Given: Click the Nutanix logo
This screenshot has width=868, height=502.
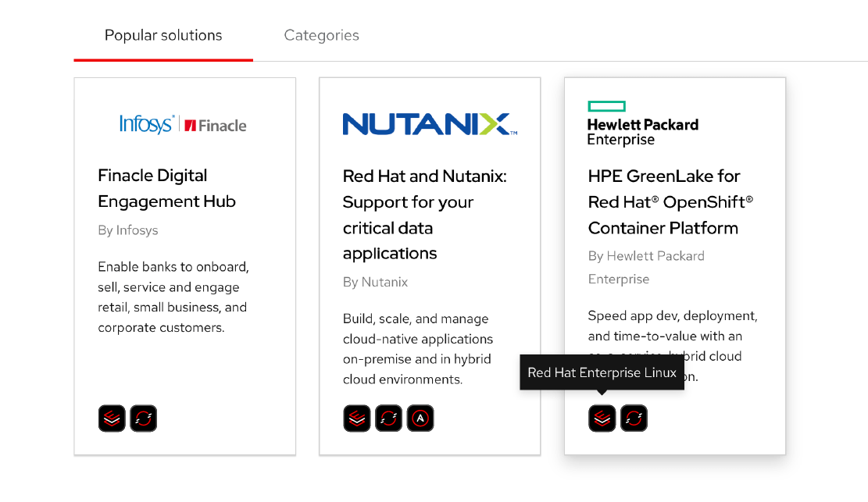Looking at the screenshot, I should pos(430,124).
